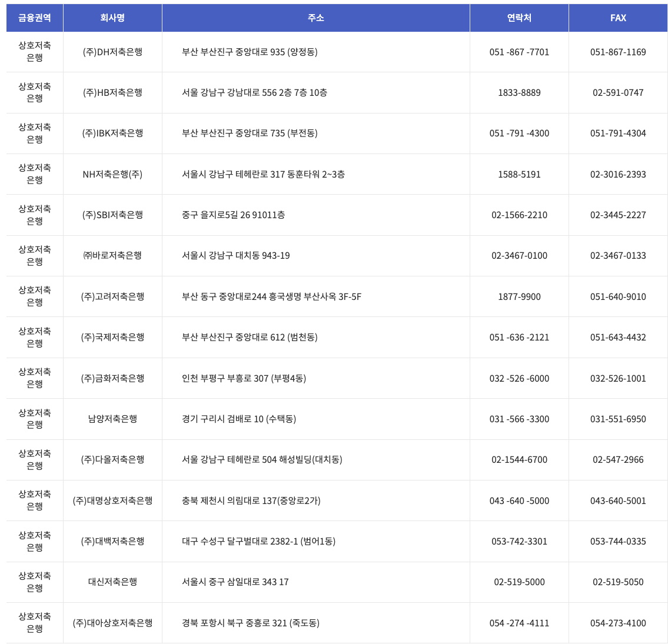The width and height of the screenshot is (668, 644).
Task: Click fax number 02-3445-2227
Action: point(618,215)
